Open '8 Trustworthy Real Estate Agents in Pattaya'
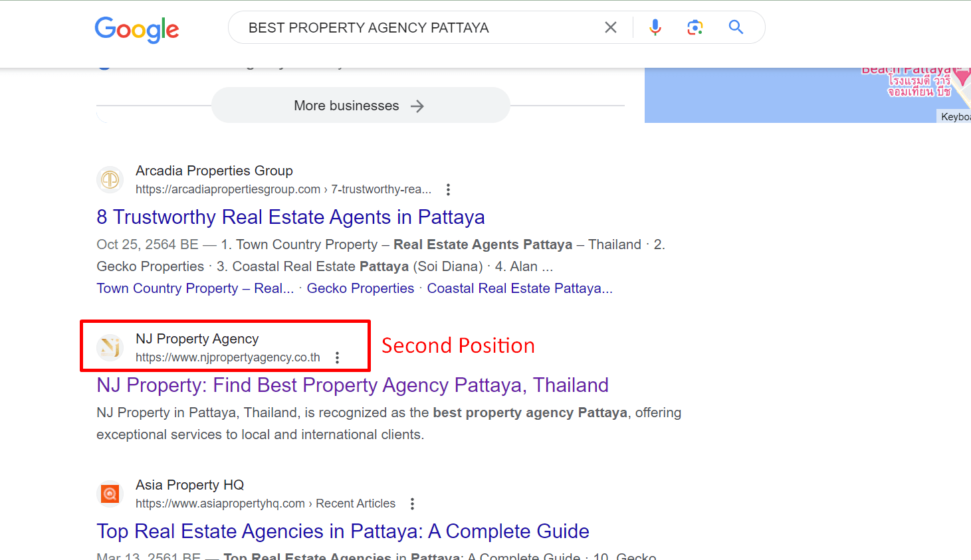 click(290, 217)
